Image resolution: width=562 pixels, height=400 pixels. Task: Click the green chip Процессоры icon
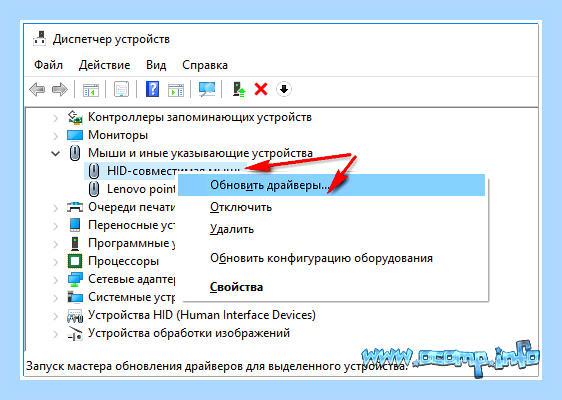pyautogui.click(x=75, y=261)
